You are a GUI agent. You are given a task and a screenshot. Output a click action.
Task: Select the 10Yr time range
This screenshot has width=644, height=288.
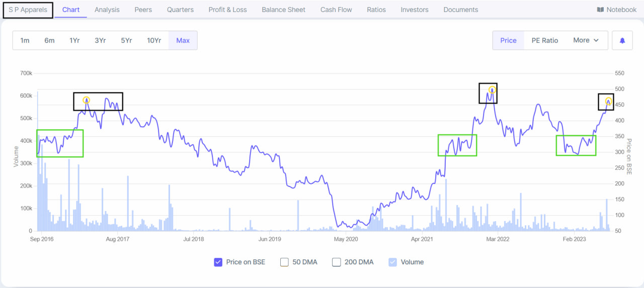pyautogui.click(x=154, y=40)
